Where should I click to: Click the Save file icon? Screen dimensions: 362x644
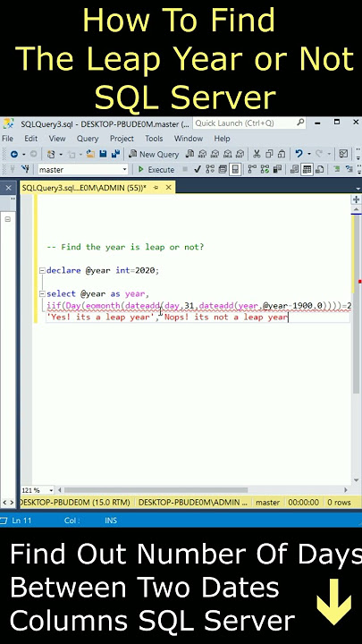[103, 154]
